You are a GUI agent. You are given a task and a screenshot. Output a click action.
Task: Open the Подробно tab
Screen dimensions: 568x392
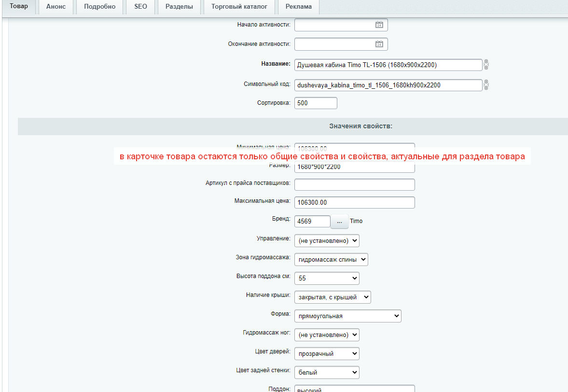[99, 7]
